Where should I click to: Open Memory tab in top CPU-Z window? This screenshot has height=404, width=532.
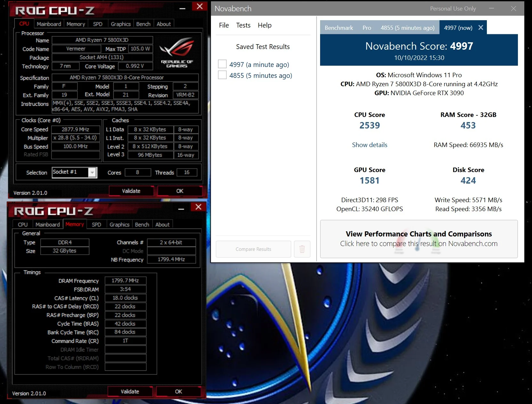pyautogui.click(x=76, y=24)
